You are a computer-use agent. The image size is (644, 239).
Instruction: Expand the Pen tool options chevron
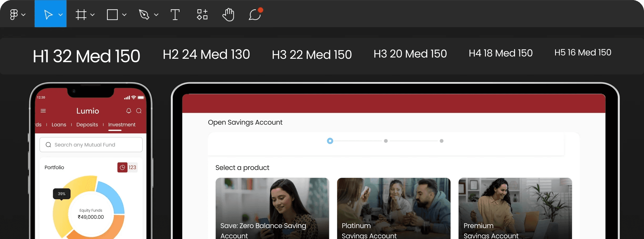[x=156, y=15]
